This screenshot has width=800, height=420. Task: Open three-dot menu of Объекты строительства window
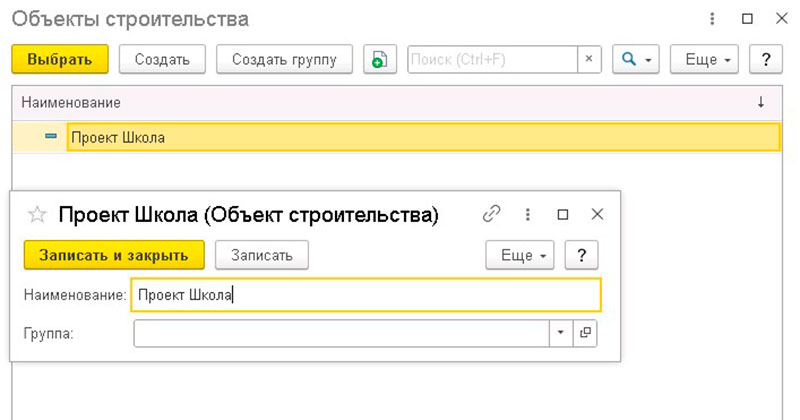click(x=712, y=19)
